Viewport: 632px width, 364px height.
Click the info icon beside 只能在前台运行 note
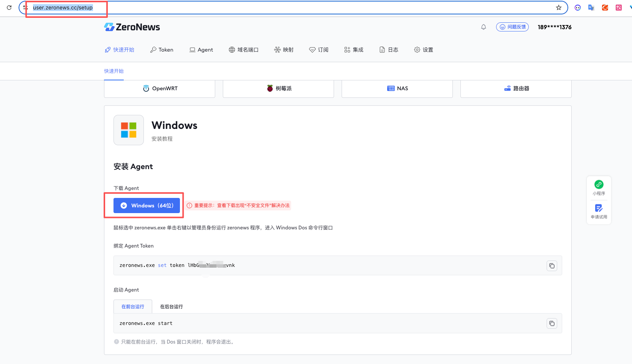point(117,342)
